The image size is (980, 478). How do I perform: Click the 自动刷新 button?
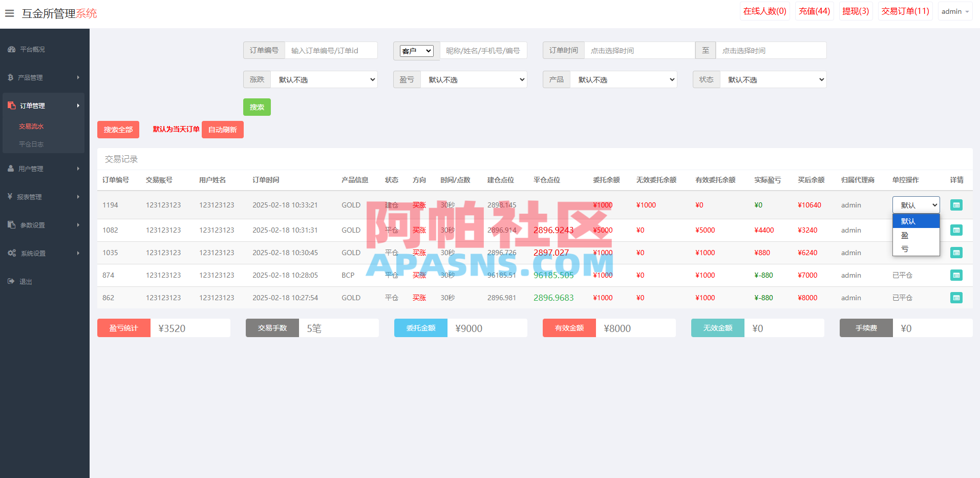[222, 129]
